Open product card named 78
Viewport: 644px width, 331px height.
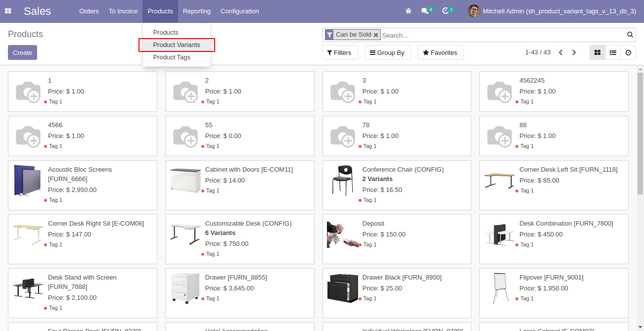click(x=397, y=136)
